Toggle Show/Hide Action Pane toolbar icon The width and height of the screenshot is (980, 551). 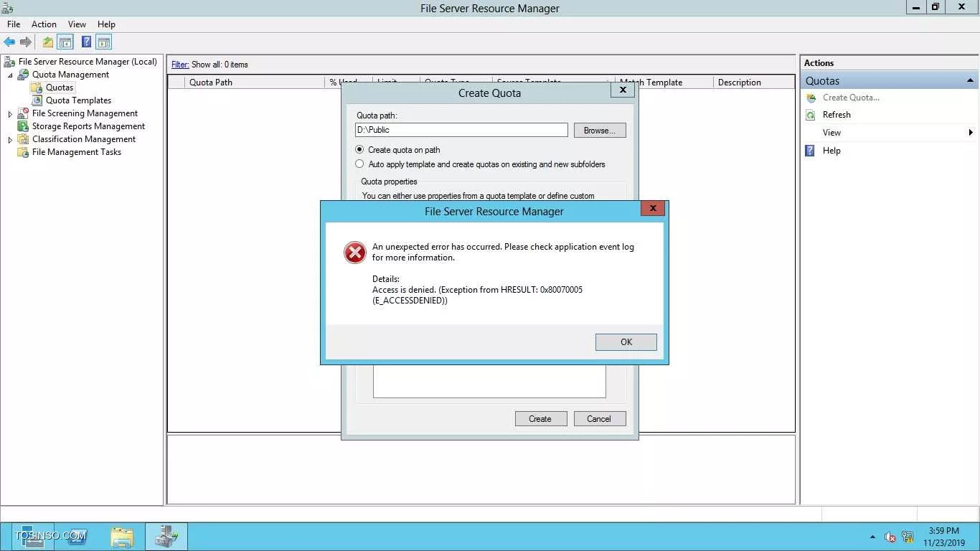point(104,42)
